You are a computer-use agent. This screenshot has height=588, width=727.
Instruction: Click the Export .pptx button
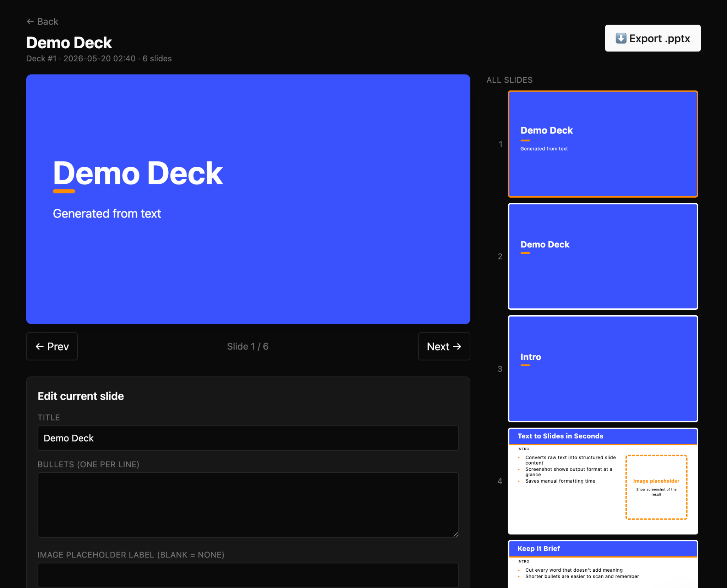pos(652,38)
